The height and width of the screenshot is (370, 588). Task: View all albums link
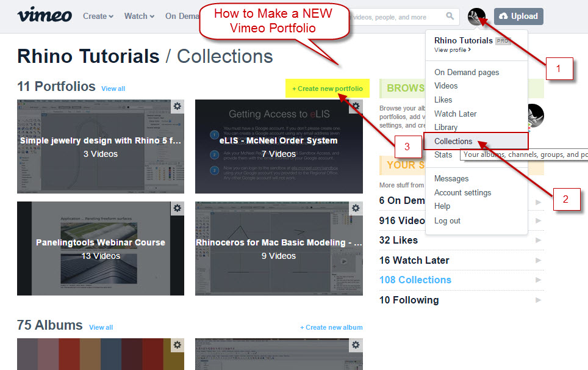101,327
